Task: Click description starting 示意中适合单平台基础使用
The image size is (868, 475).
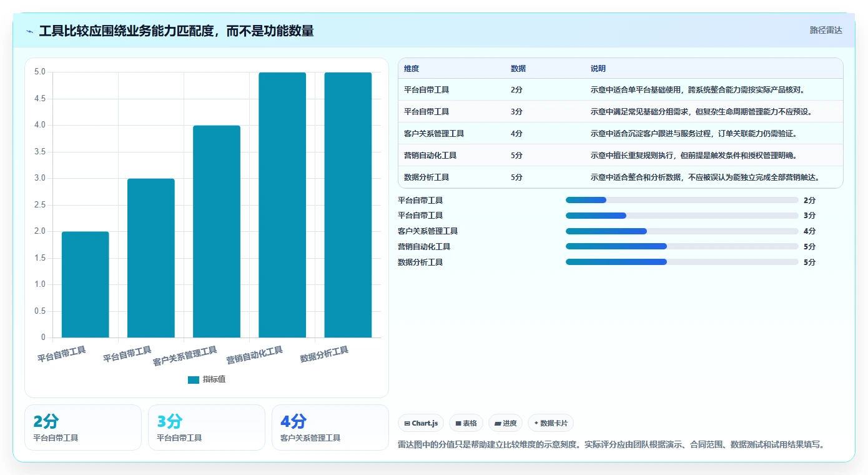Action: 698,90
